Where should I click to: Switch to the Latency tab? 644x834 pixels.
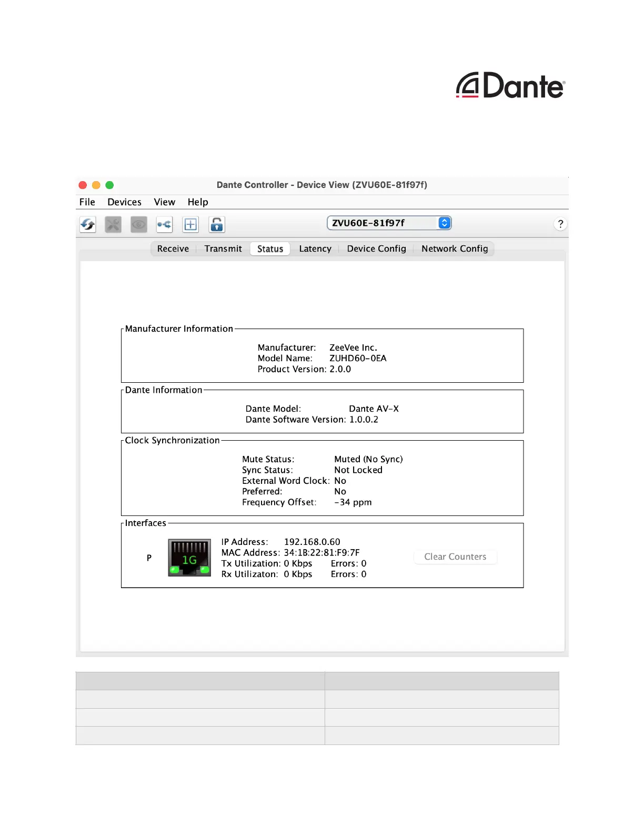click(x=315, y=249)
